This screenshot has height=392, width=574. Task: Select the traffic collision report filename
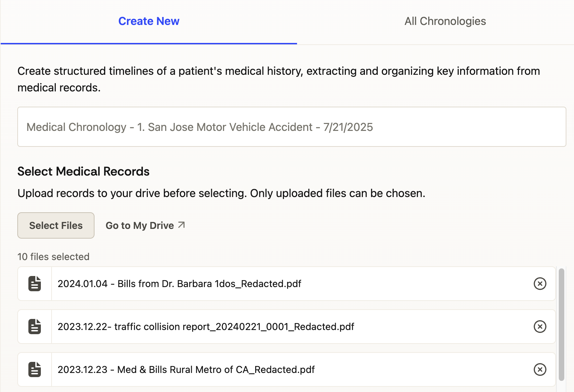tap(206, 327)
